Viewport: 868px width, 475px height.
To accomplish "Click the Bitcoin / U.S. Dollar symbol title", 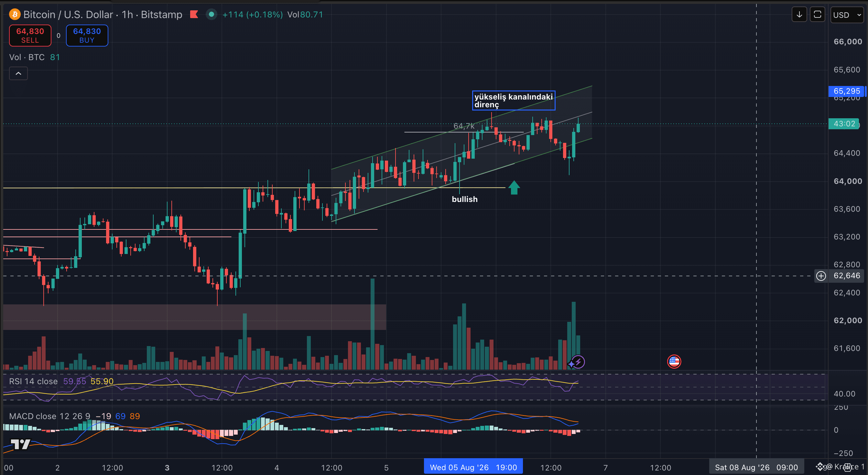I will coord(68,15).
